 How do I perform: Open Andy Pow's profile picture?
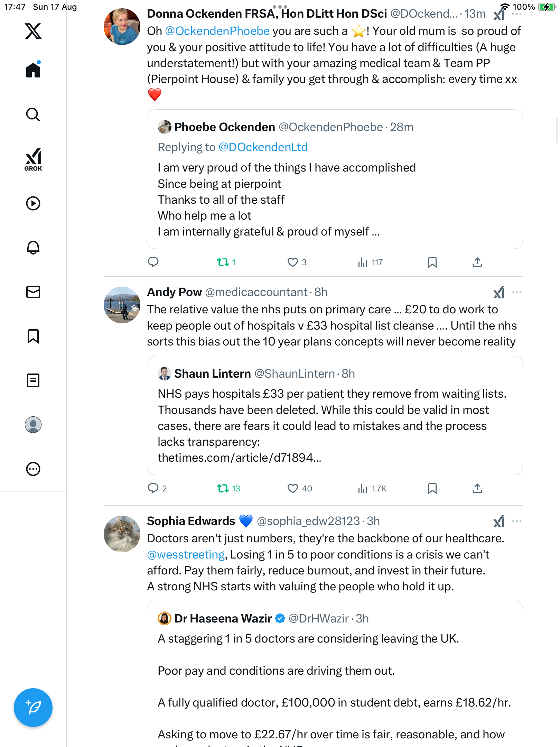click(122, 305)
